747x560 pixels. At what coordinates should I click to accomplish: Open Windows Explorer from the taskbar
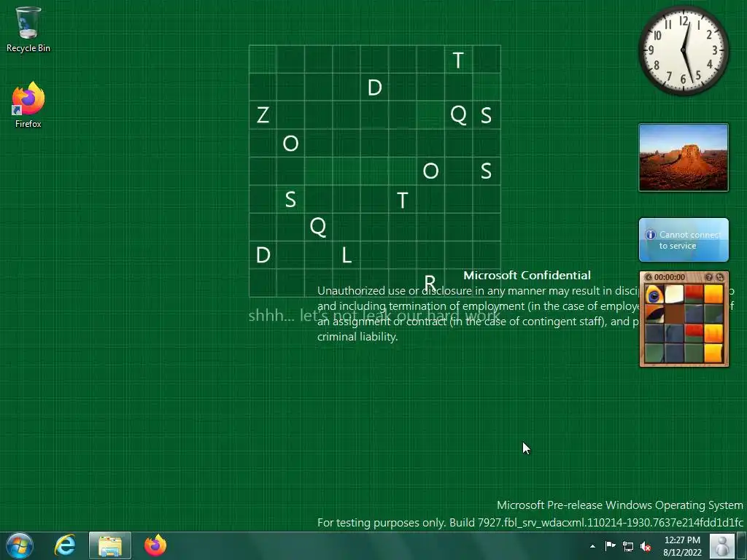[110, 545]
